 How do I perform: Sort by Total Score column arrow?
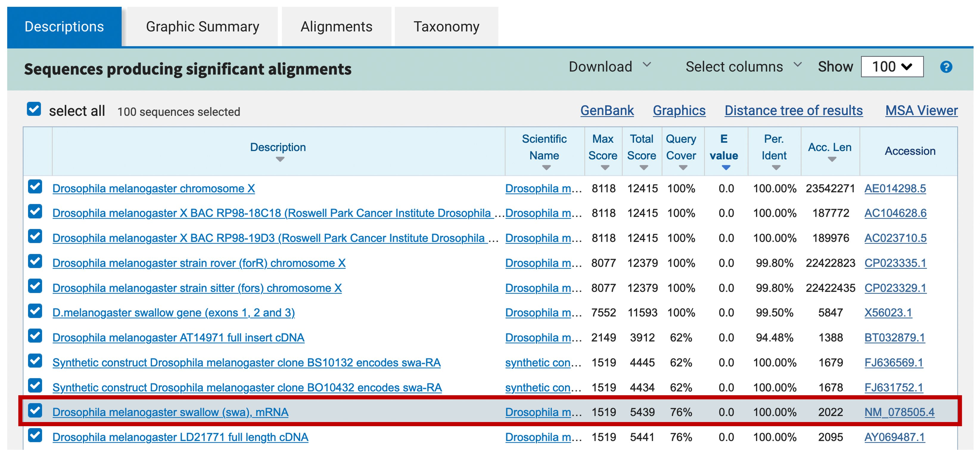click(x=644, y=168)
